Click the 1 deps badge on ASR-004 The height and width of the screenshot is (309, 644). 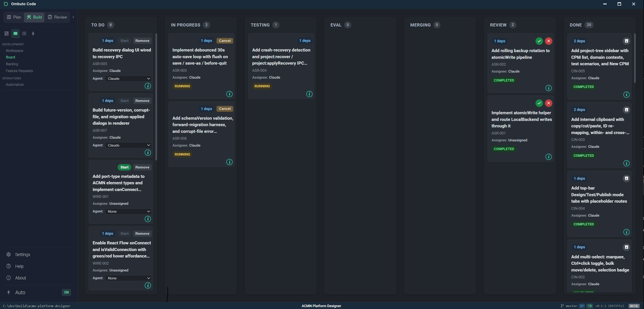pos(305,41)
